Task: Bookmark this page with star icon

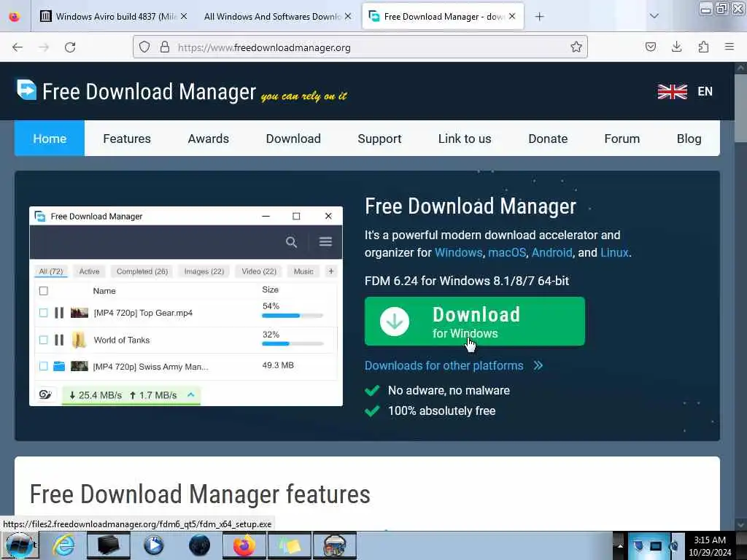Action: (x=576, y=47)
